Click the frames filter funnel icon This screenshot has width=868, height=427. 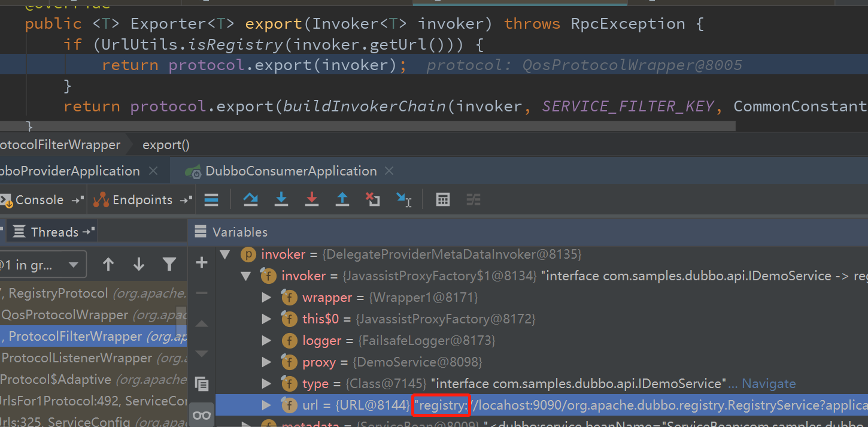click(x=169, y=264)
